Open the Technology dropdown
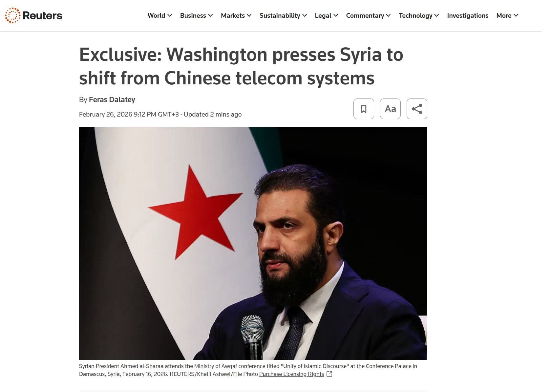Screen dimensions: 551x392 point(419,15)
